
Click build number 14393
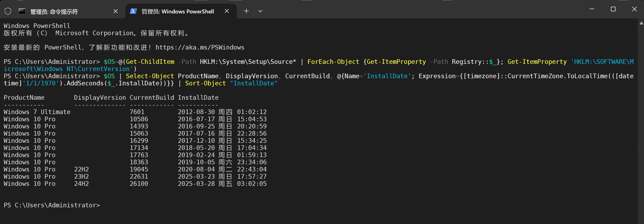point(139,126)
